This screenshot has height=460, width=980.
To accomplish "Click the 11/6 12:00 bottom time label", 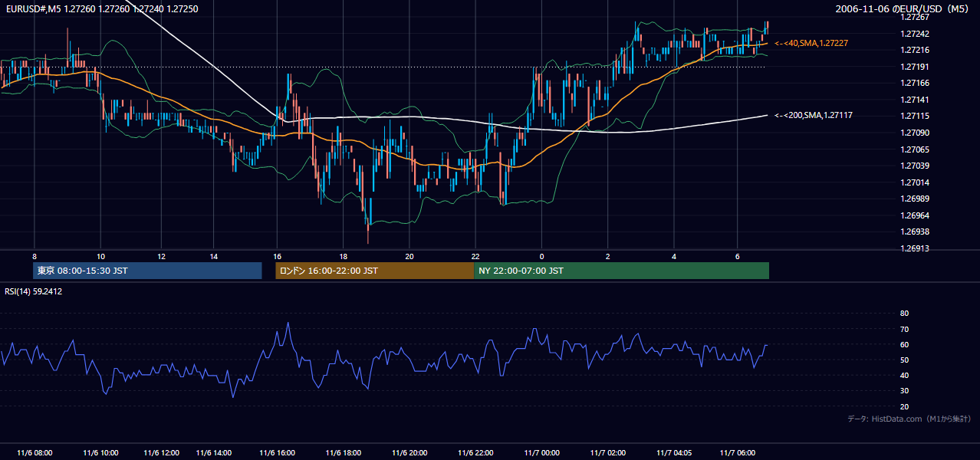I will click(162, 453).
